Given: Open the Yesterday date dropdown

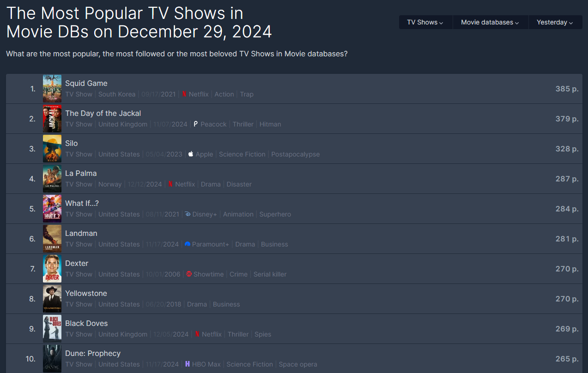Looking at the screenshot, I should click(555, 22).
